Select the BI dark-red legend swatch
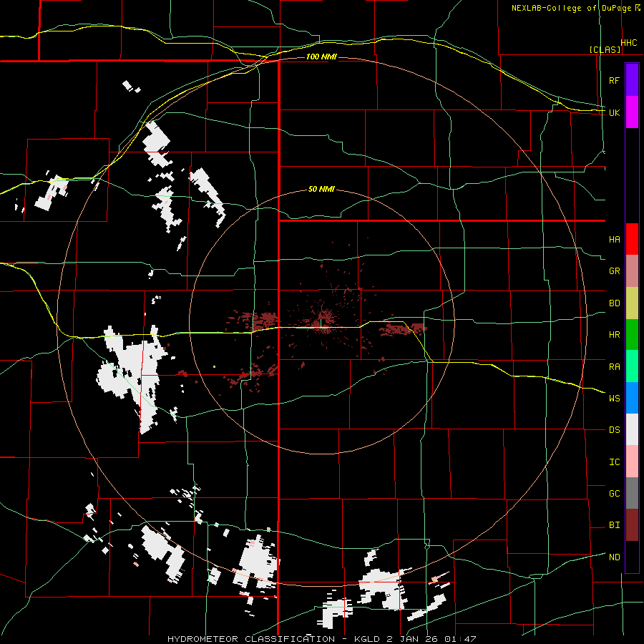 point(632,525)
